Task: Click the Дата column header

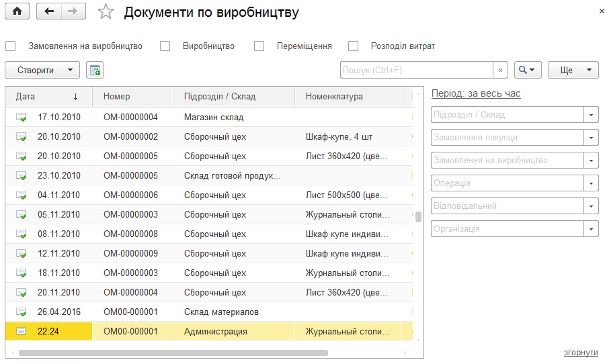Action: (49, 97)
